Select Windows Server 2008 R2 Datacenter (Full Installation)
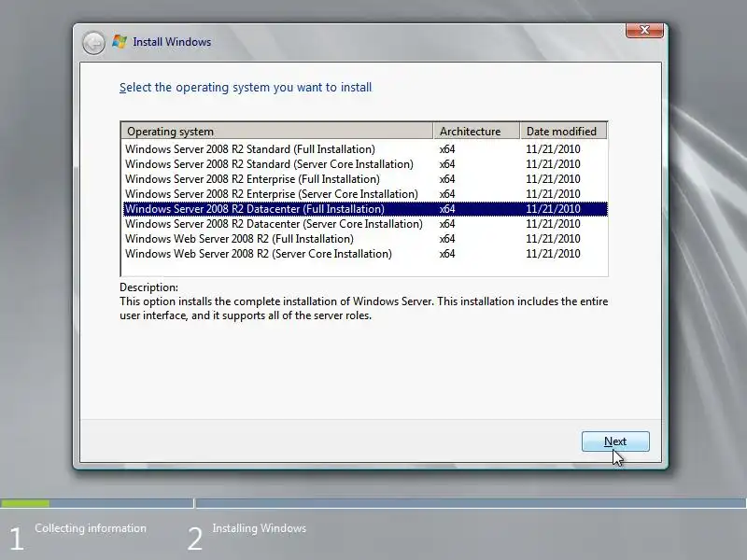747x560 pixels. (x=365, y=208)
